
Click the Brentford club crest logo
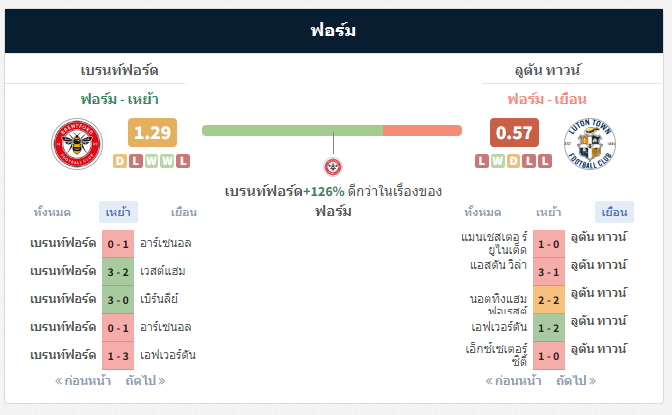pyautogui.click(x=77, y=144)
